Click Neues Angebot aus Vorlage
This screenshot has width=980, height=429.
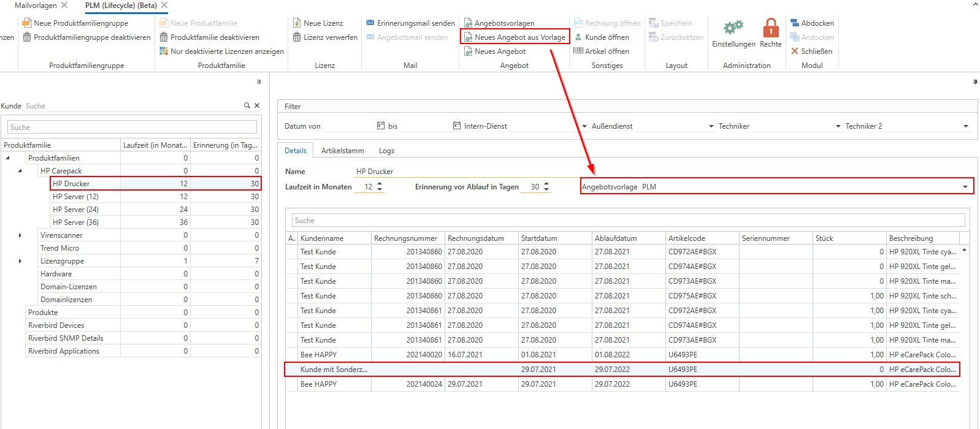pyautogui.click(x=519, y=37)
